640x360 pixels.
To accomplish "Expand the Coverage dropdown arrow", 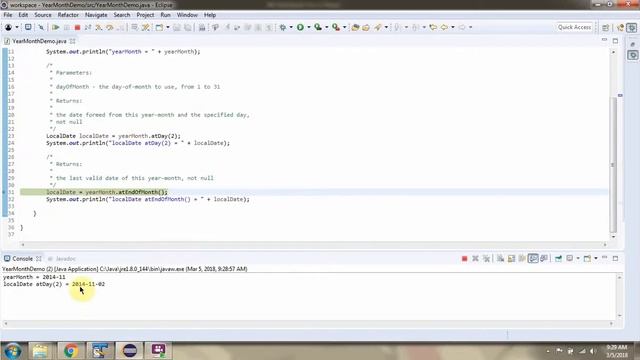I will pyautogui.click(x=327, y=27).
